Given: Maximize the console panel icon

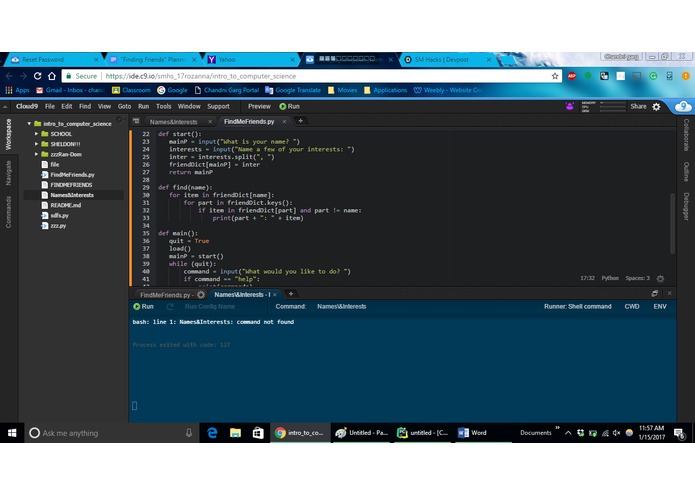Looking at the screenshot, I should tap(655, 293).
